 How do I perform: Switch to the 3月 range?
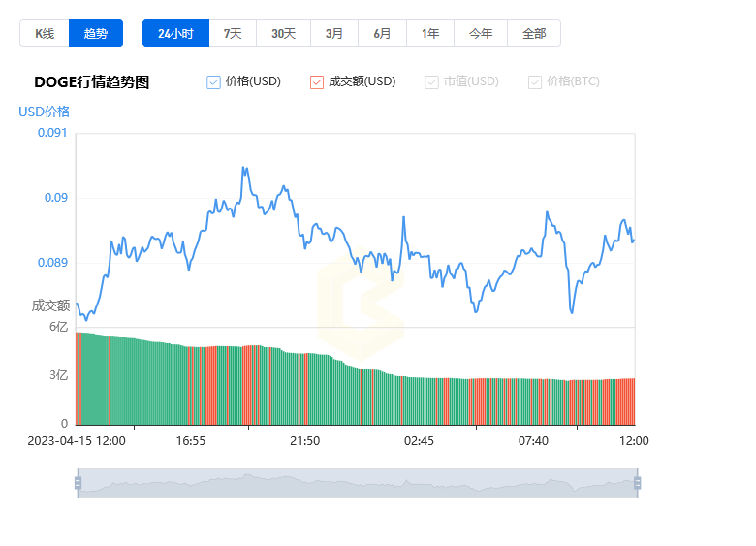click(334, 33)
